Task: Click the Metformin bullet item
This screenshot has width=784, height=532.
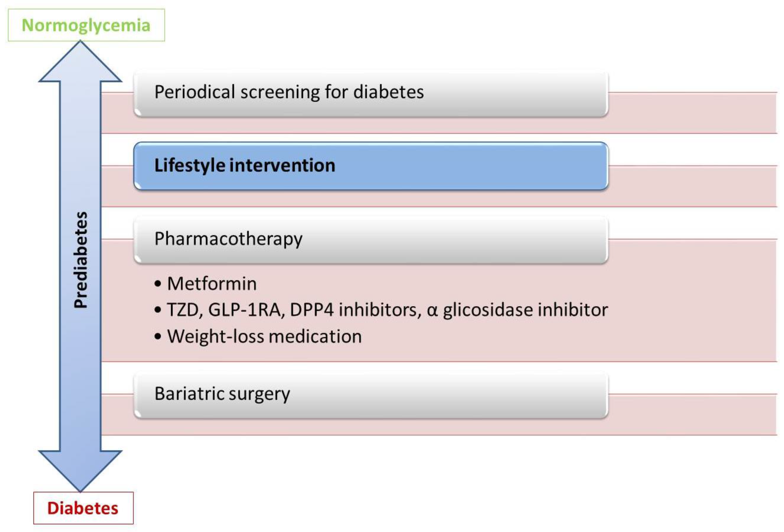Action: [x=212, y=283]
